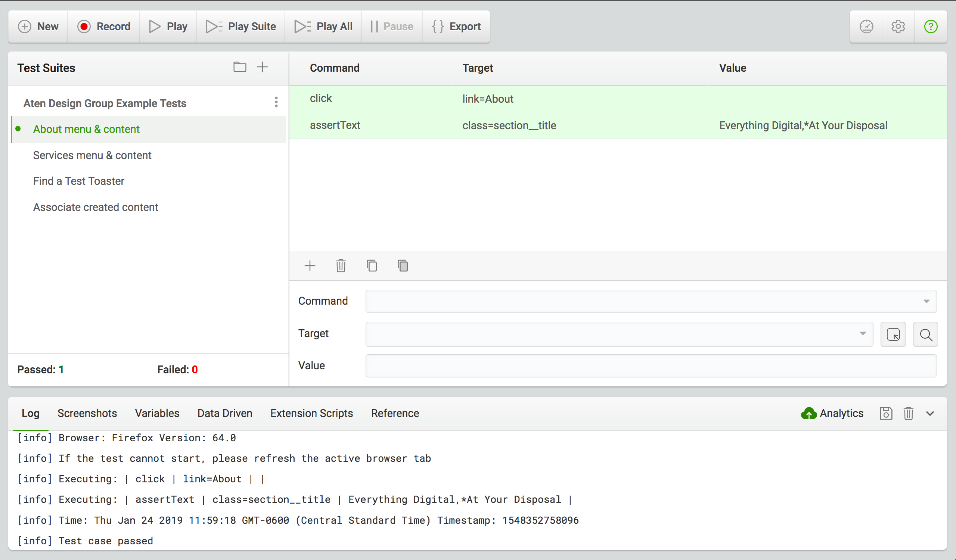Viewport: 956px width, 560px height.
Task: Add a new command with the plus icon
Action: (x=310, y=266)
